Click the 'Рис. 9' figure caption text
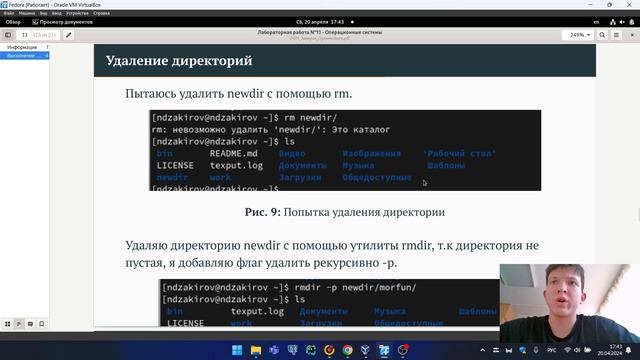The width and height of the screenshot is (640, 360). pyautogui.click(x=345, y=212)
